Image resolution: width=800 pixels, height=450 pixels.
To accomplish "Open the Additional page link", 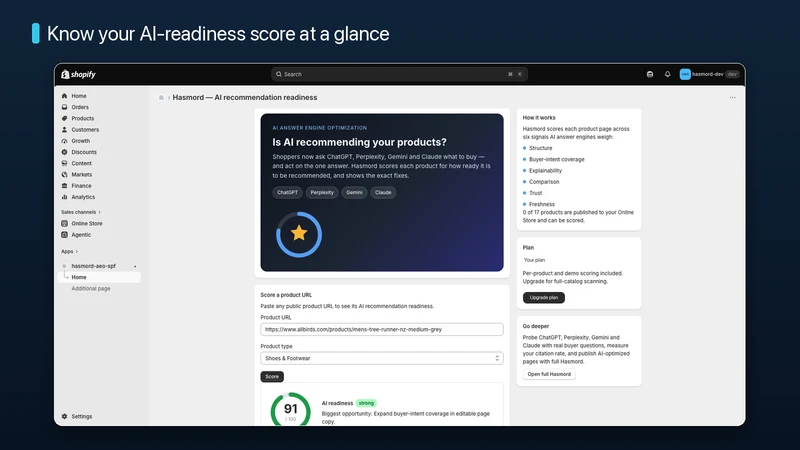I will click(x=91, y=289).
